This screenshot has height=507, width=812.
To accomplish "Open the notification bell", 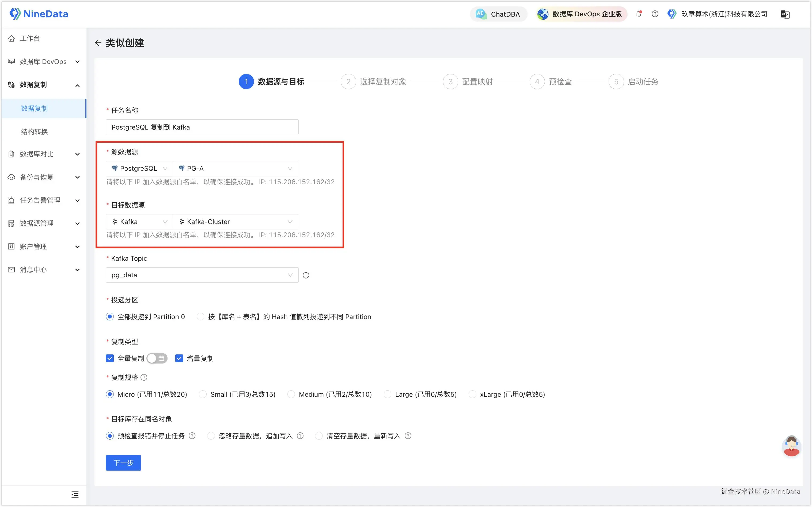I will pos(639,14).
